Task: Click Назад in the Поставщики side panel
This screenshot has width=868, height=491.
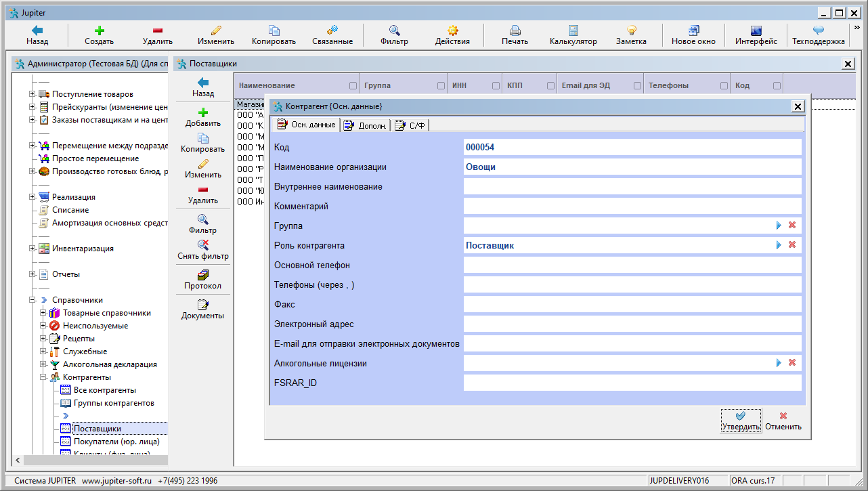Action: point(203,87)
